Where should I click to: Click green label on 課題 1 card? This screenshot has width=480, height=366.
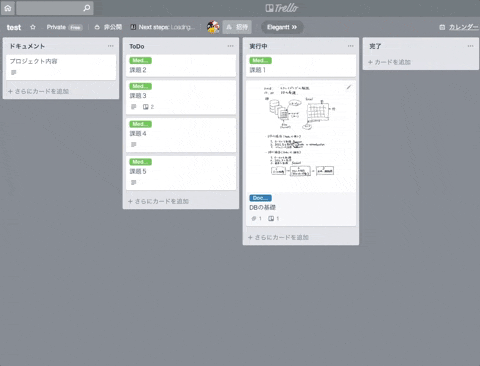pyautogui.click(x=260, y=60)
